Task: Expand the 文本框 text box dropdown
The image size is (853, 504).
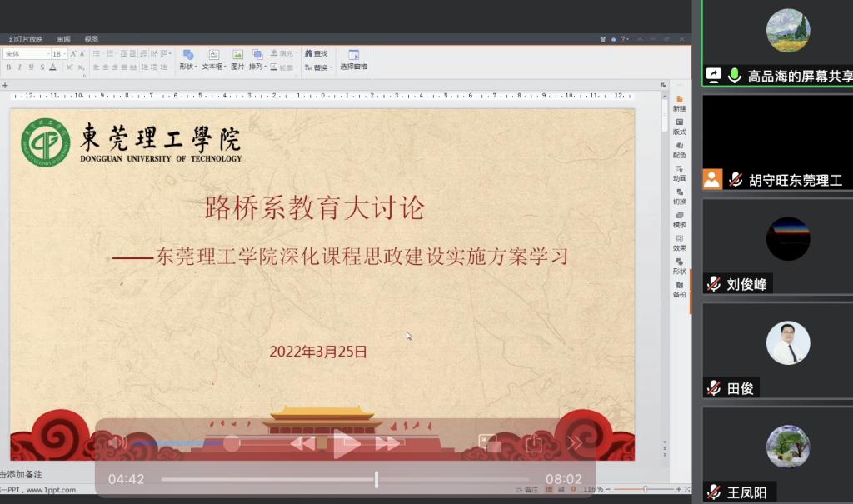Action: [213, 67]
